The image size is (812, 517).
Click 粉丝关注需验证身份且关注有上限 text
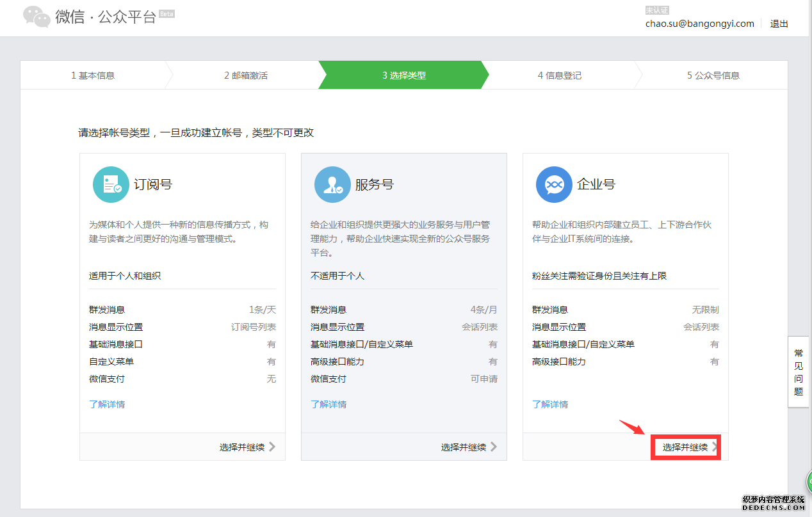pyautogui.click(x=599, y=276)
